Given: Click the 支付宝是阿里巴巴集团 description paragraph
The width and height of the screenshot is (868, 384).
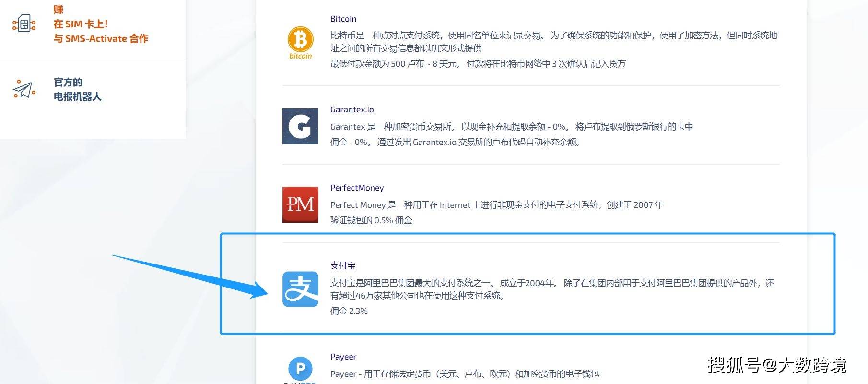Looking at the screenshot, I should (x=552, y=289).
